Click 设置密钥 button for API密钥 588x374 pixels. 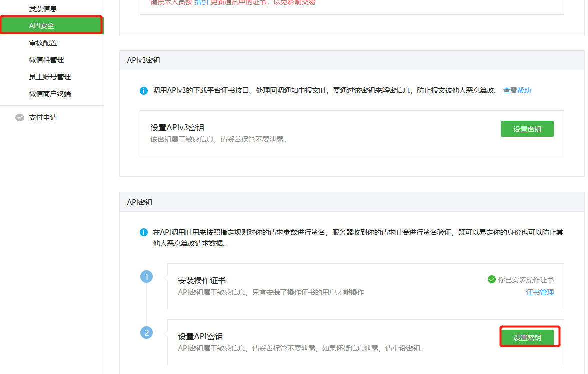527,338
